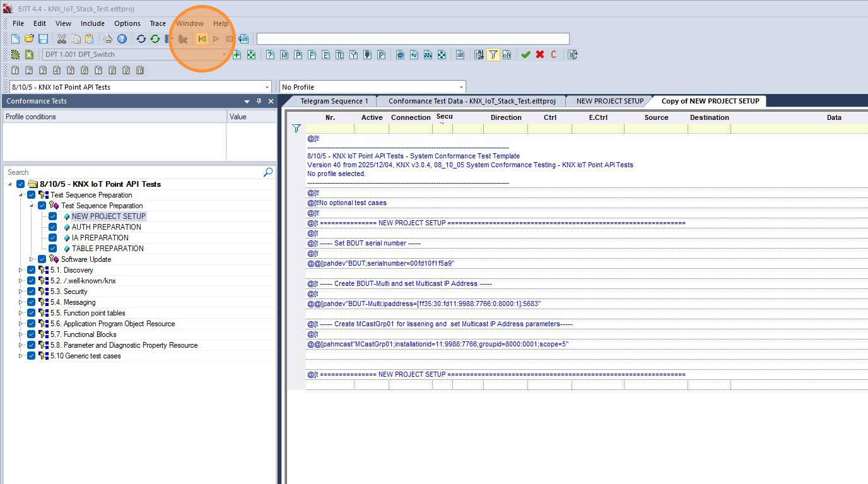The image size is (868, 484).
Task: Click the red X toolbar icon
Action: (x=540, y=55)
